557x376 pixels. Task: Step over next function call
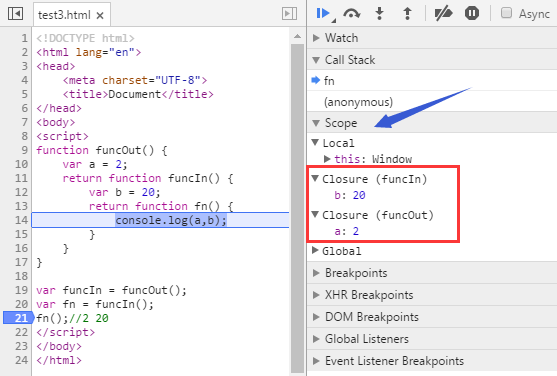pos(352,14)
